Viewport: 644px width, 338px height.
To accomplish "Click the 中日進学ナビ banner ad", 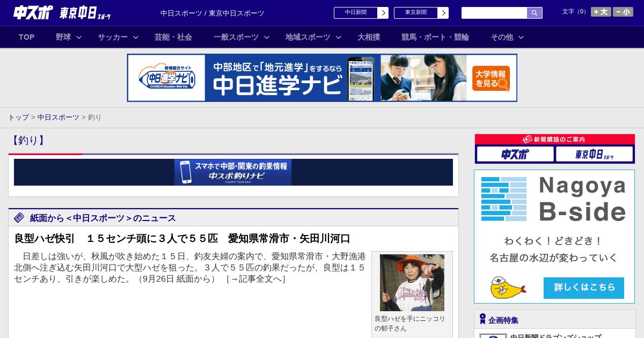I will tap(322, 78).
